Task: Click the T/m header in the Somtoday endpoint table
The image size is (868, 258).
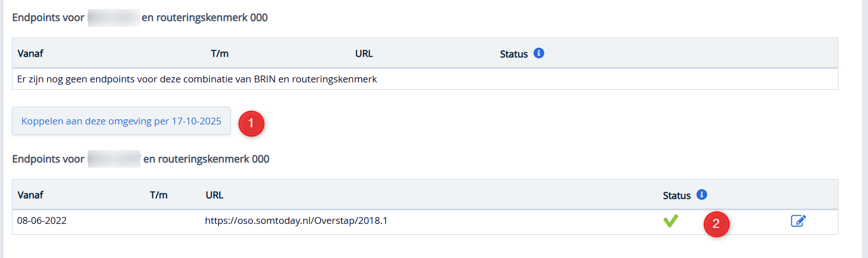Action: [x=158, y=195]
